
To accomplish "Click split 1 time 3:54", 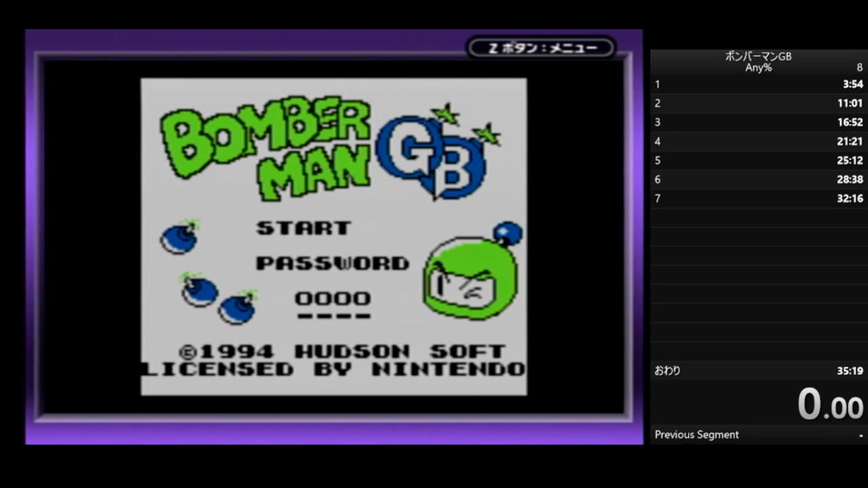I will pos(853,84).
